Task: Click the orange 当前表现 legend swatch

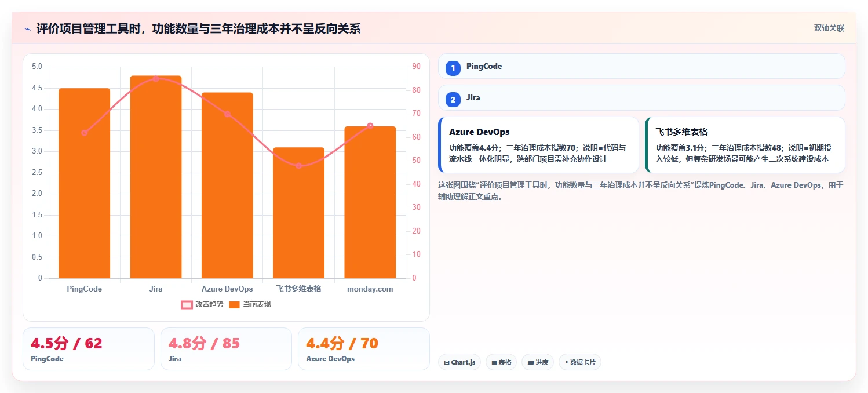Action: 235,305
